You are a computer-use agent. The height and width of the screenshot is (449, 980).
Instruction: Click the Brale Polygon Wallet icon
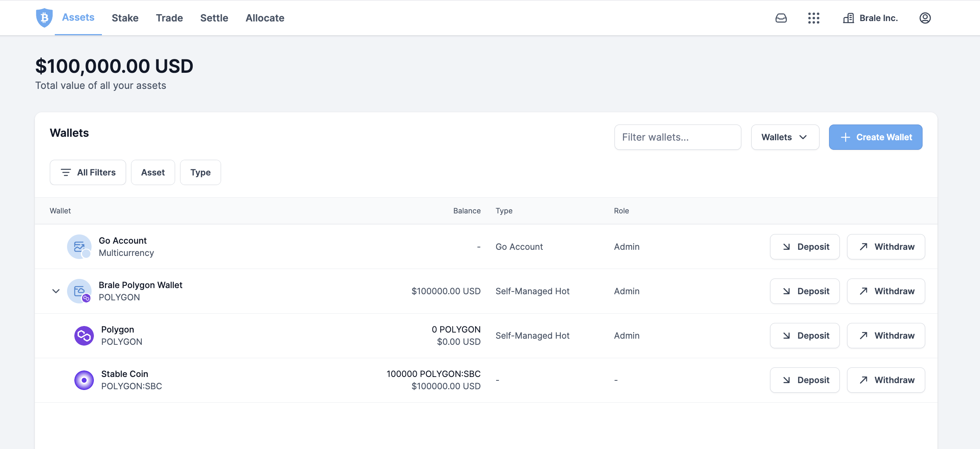(79, 291)
